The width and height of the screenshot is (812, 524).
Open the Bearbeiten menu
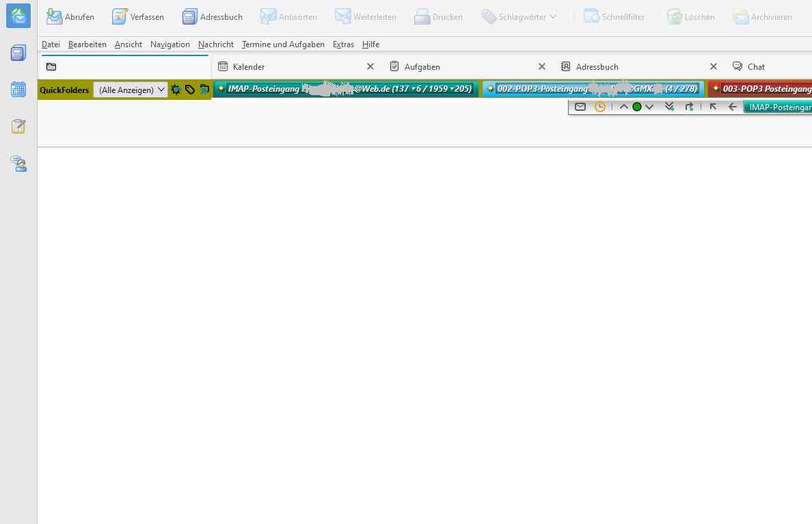pyautogui.click(x=87, y=44)
